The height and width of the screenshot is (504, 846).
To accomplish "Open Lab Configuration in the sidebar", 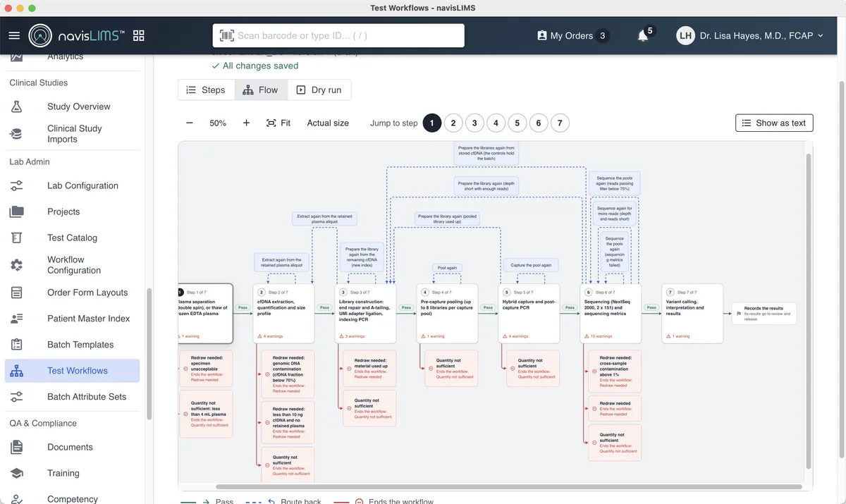I will (73, 185).
